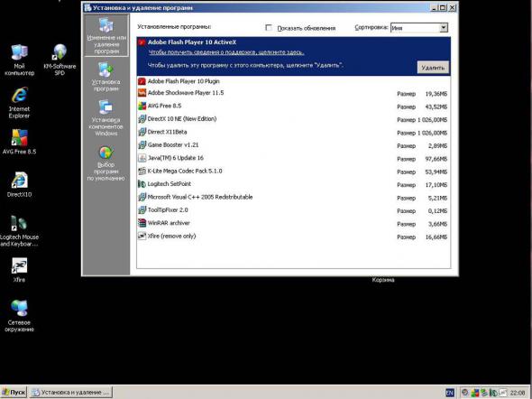The height and width of the screenshot is (399, 532).
Task: Open My Computer desktop icon
Action: coord(19,60)
